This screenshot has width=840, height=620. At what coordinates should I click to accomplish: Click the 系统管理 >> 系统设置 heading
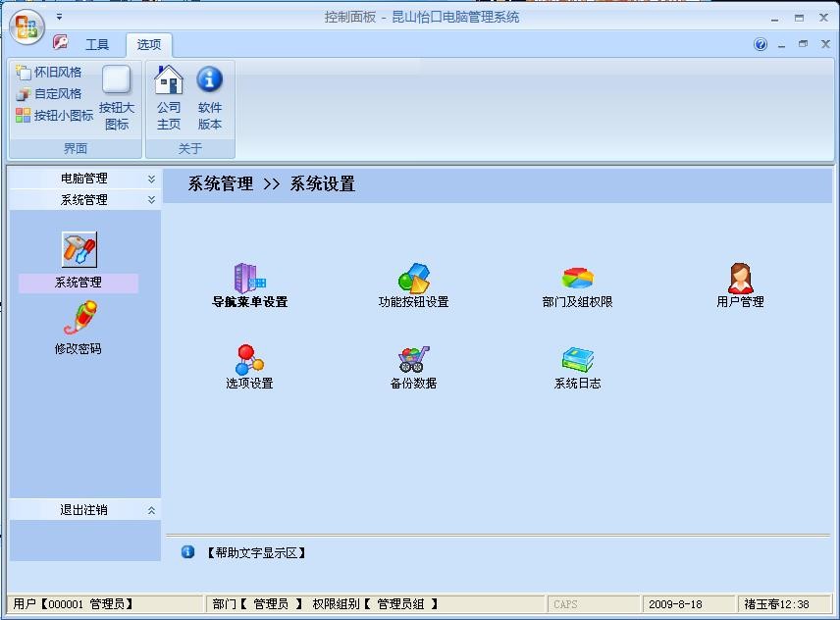tap(272, 184)
